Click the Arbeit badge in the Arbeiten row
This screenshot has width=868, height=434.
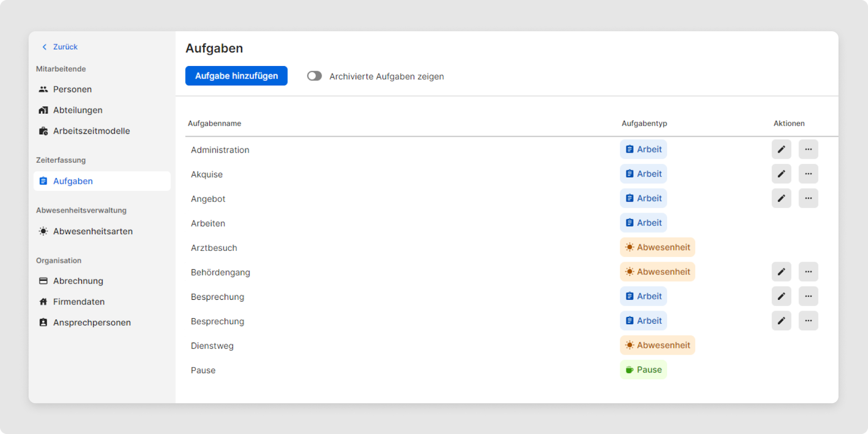point(643,222)
